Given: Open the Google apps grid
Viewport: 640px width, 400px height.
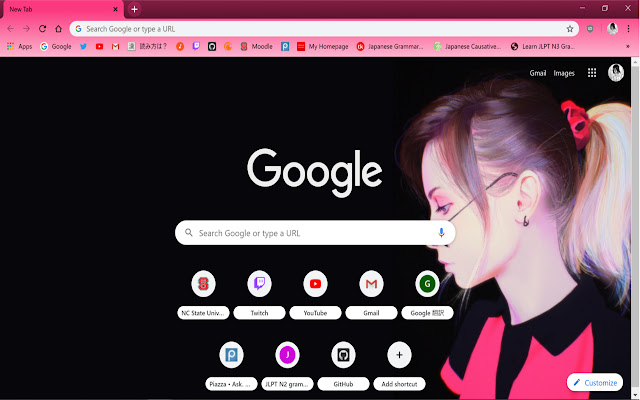Looking at the screenshot, I should point(592,73).
